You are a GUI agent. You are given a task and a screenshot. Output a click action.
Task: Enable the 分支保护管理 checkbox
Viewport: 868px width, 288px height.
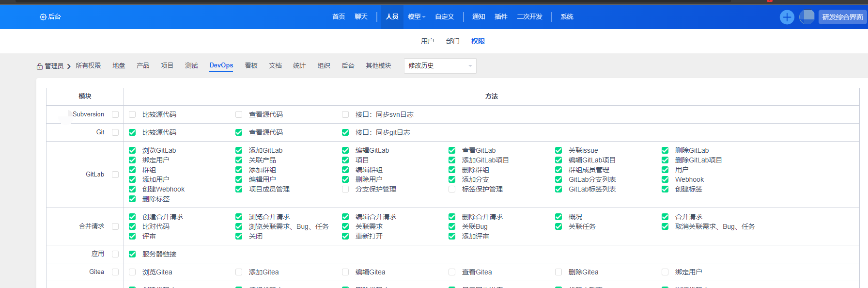345,189
